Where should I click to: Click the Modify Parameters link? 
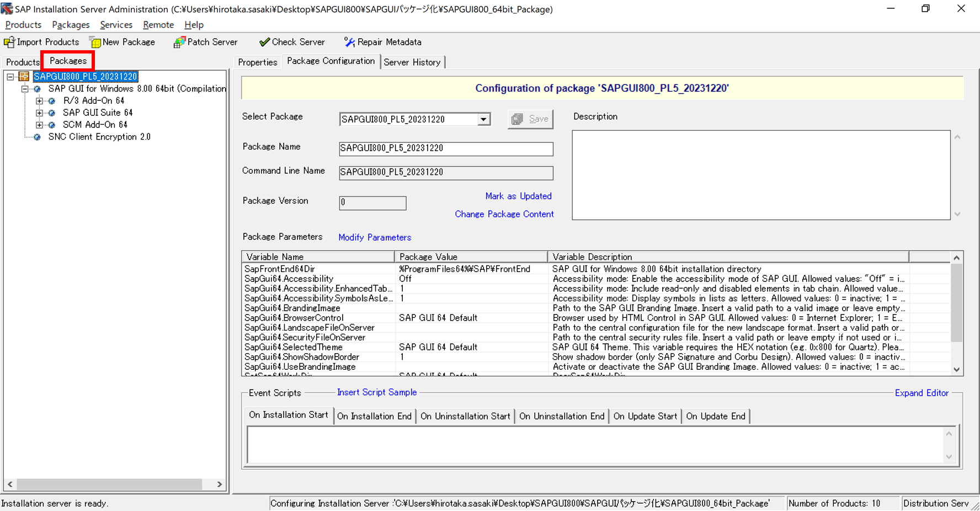(375, 237)
